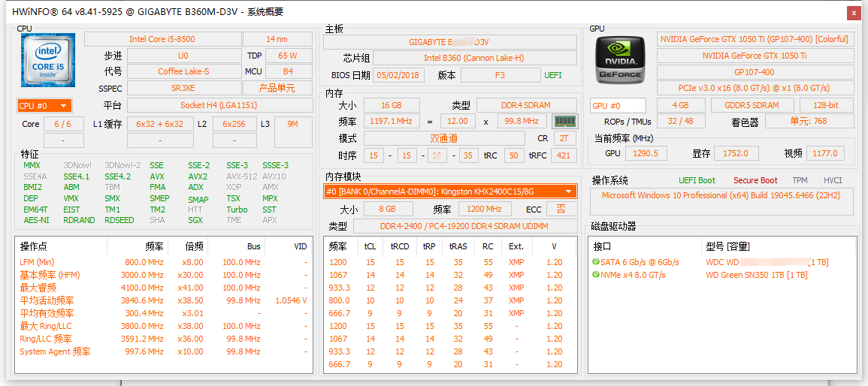The width and height of the screenshot is (868, 386).
Task: Click the green memory module chip icon
Action: (x=564, y=121)
